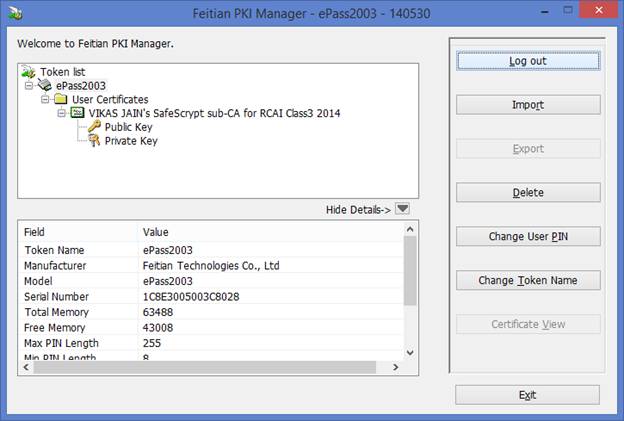Select the Private Key entry
Image resolution: width=624 pixels, height=421 pixels.
(131, 141)
